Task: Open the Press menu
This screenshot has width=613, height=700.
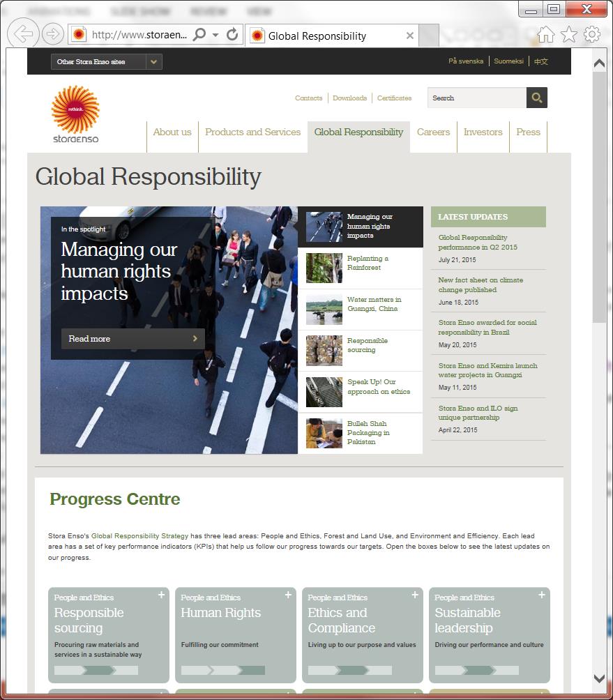Action: point(528,132)
